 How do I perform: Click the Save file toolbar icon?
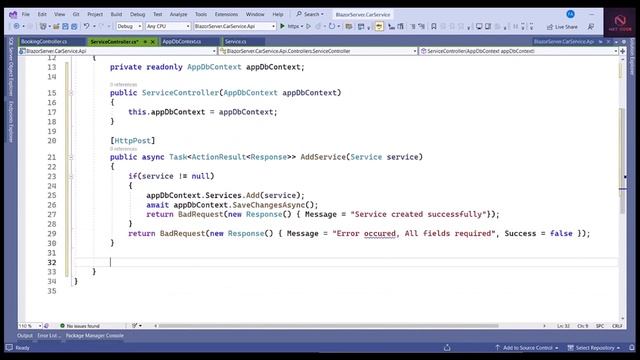(65, 26)
